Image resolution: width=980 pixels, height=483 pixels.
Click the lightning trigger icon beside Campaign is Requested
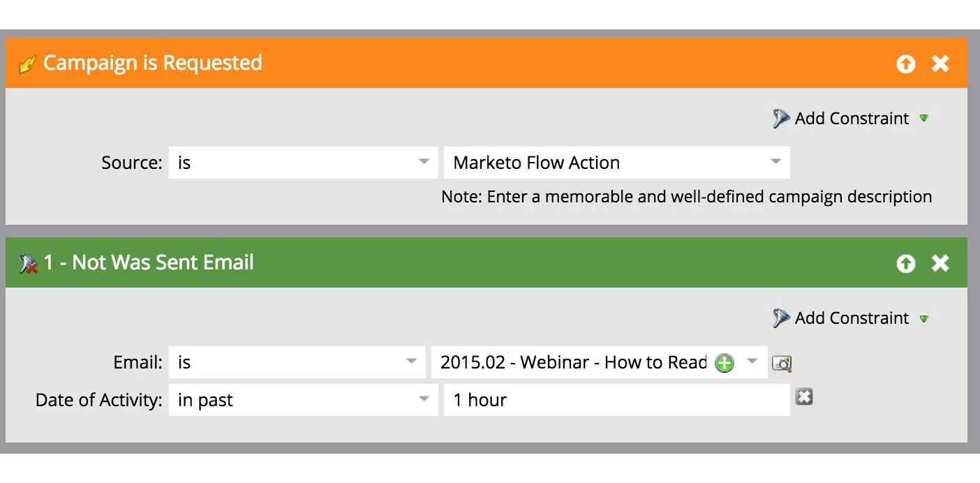(x=27, y=65)
